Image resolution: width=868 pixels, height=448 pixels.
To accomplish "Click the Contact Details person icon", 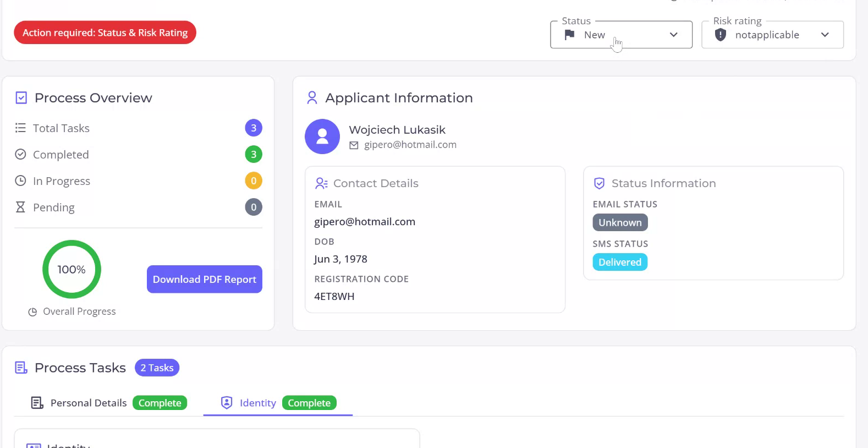I will [321, 183].
